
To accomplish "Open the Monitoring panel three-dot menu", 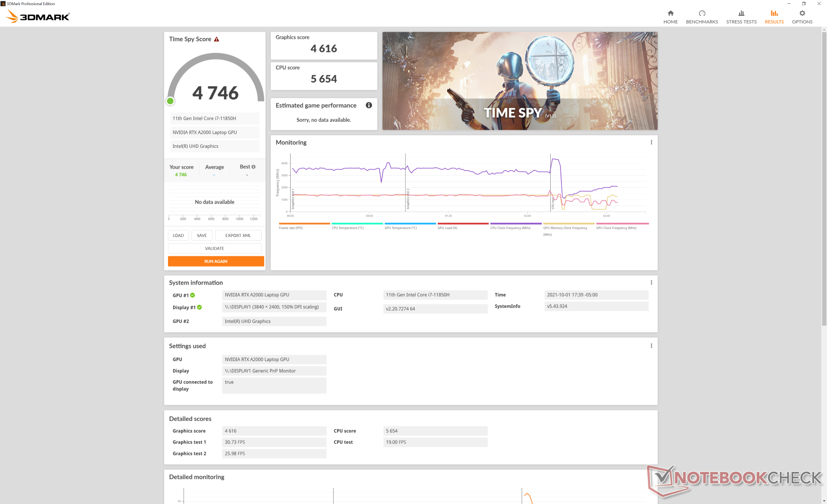I will click(x=652, y=142).
